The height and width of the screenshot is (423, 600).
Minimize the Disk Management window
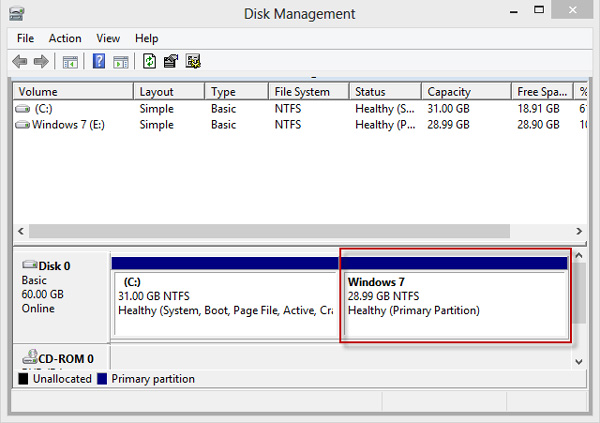(x=514, y=11)
